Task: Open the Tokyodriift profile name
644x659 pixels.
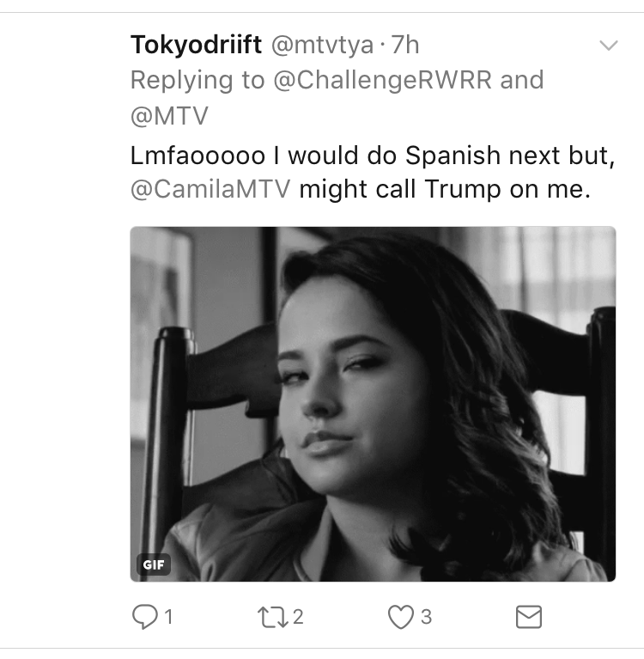Action: tap(196, 45)
